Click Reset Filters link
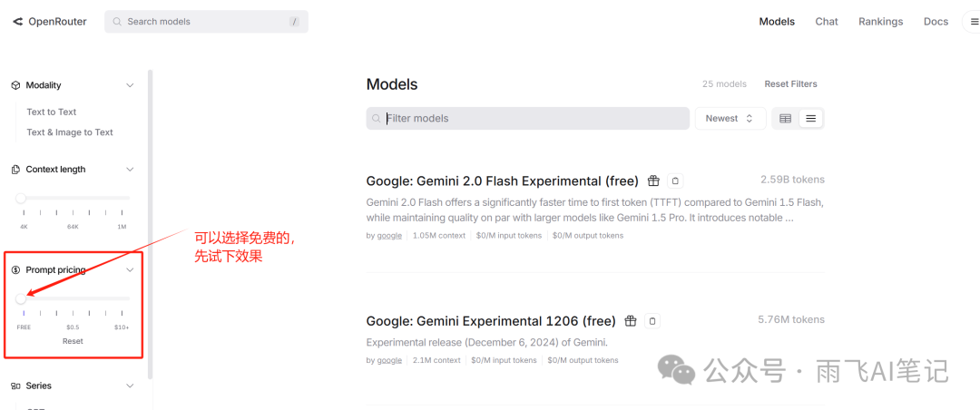The image size is (980, 410). 790,83
